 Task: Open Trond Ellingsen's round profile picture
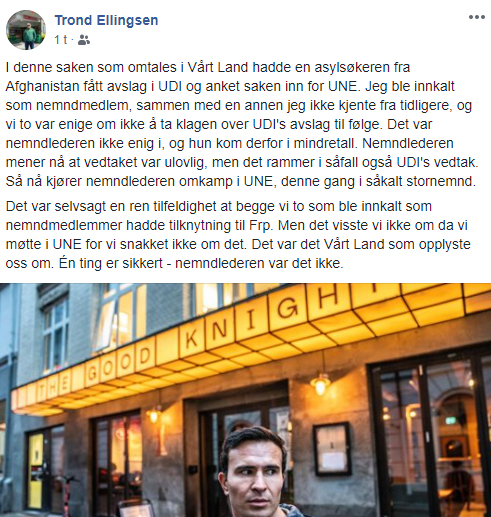tap(26, 30)
